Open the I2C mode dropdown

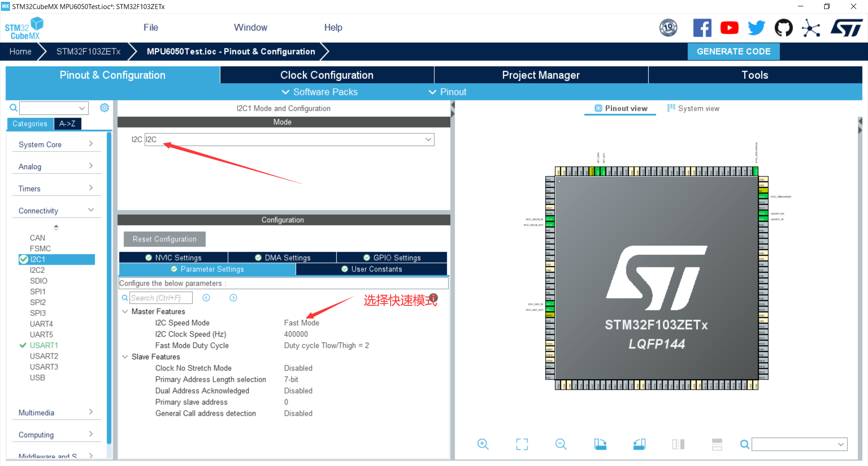[x=428, y=139]
